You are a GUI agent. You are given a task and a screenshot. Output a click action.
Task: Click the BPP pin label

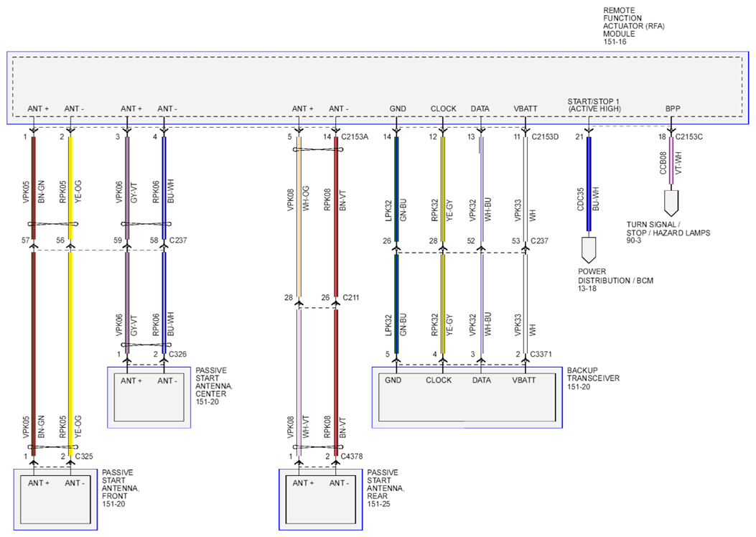(673, 109)
